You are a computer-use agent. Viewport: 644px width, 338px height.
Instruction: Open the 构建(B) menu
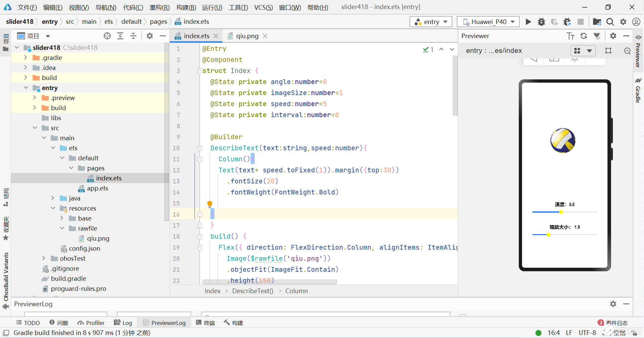coord(186,7)
